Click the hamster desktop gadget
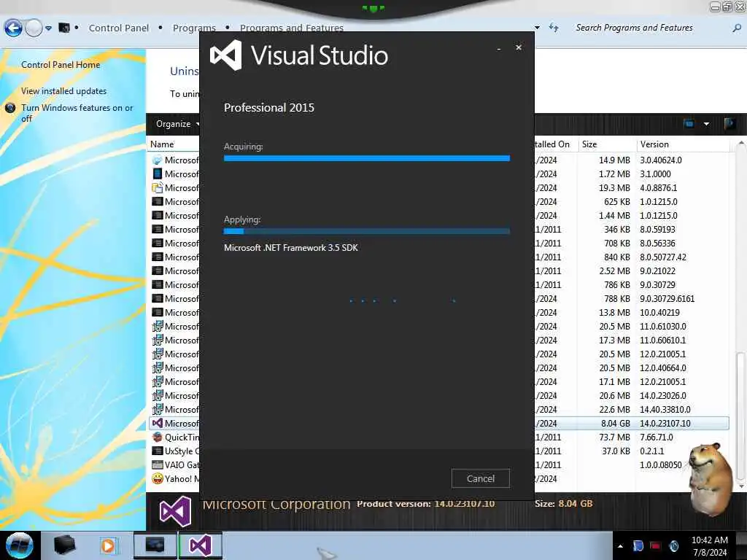747x560 pixels. (x=711, y=478)
